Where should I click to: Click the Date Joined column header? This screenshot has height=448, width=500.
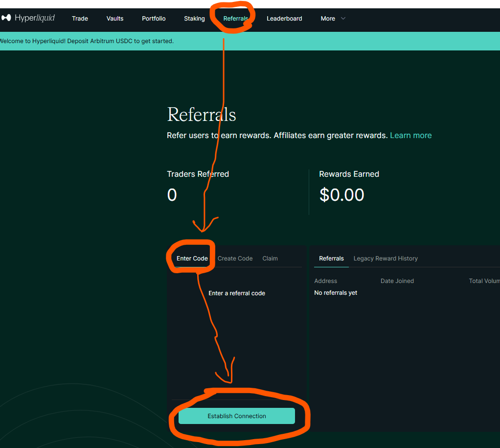coord(397,281)
